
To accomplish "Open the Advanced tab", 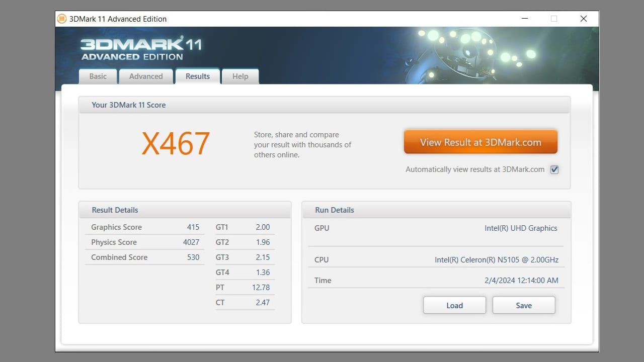I will (x=145, y=76).
